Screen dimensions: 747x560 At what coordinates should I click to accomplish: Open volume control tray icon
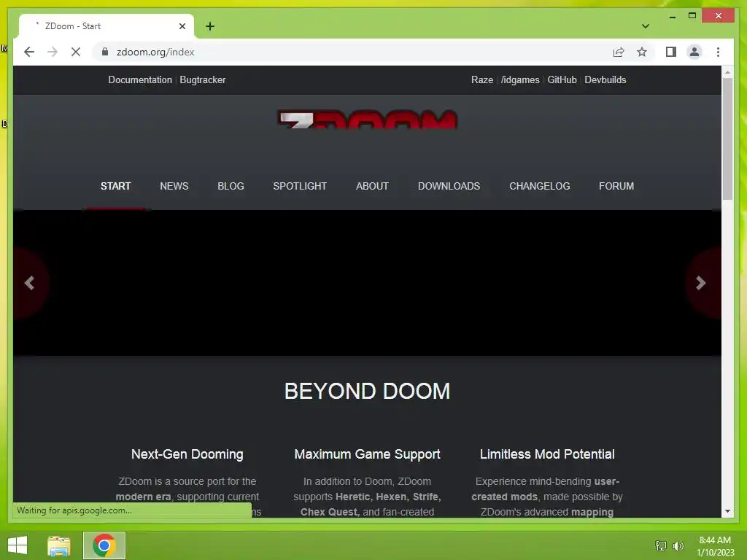pos(678,545)
